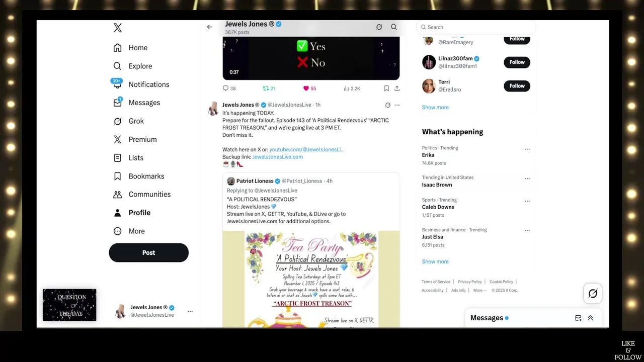Click the Lists sidebar icon
Image resolution: width=644 pixels, height=362 pixels.
(117, 158)
